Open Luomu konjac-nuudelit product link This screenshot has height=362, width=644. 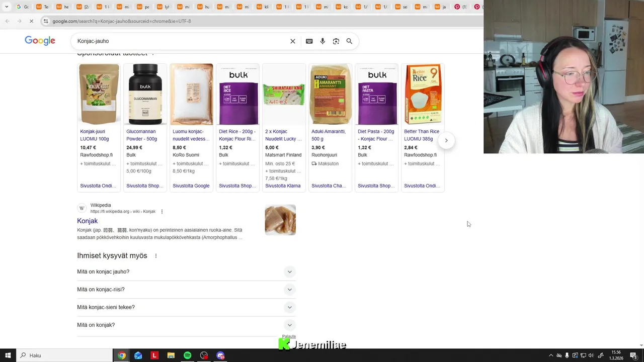pyautogui.click(x=191, y=135)
